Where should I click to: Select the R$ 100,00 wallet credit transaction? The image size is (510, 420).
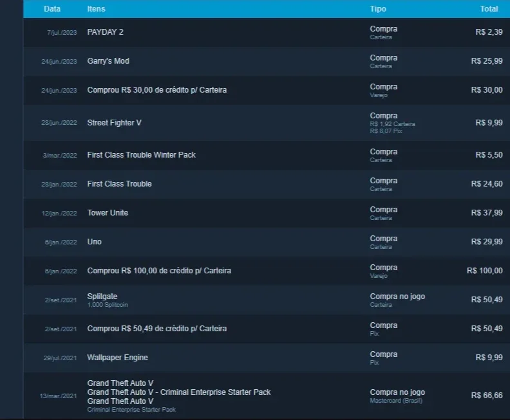267,271
